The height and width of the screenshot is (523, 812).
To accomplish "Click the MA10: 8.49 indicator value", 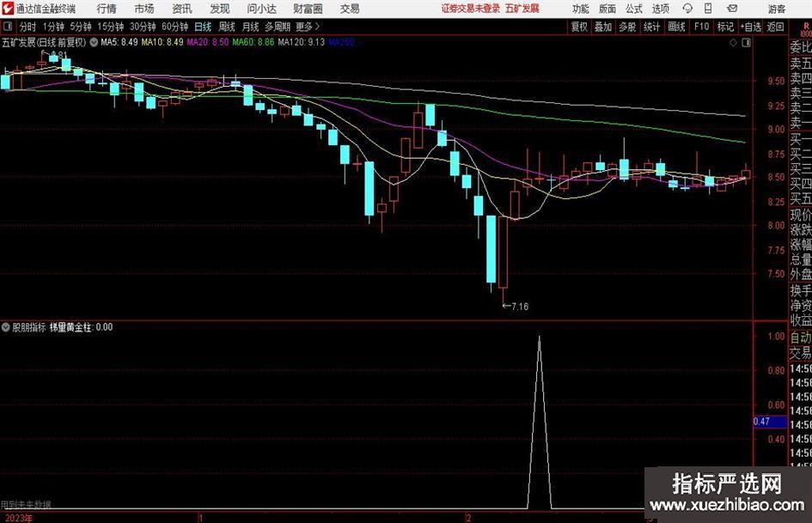I will [x=162, y=42].
